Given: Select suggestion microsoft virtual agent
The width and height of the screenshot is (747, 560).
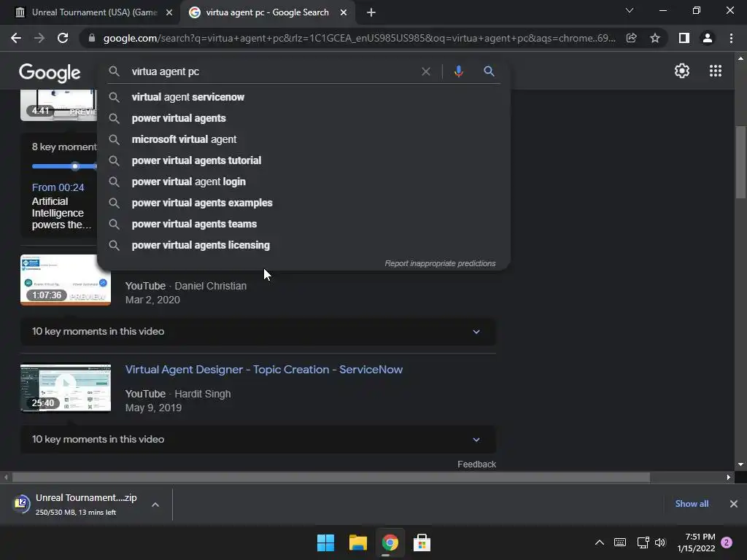Looking at the screenshot, I should point(303,139).
